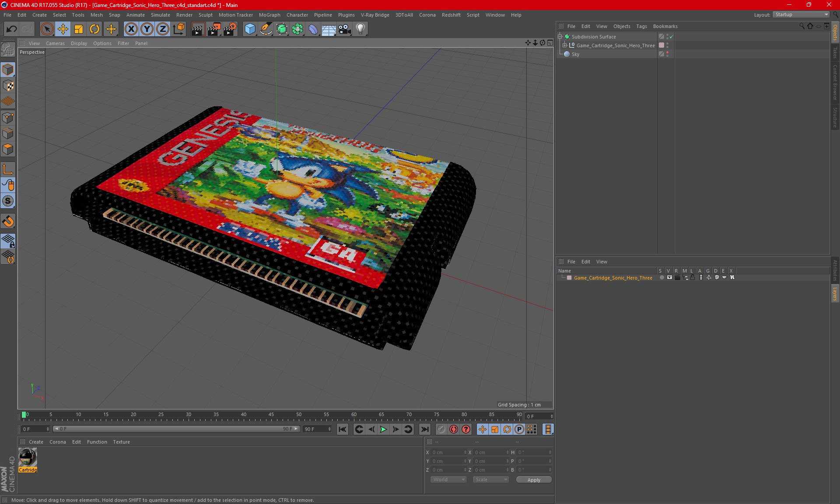Switch to the Takes side tab

pos(835,52)
